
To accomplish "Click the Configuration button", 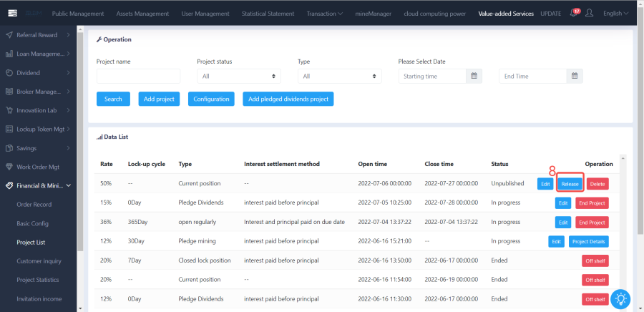I will (x=211, y=99).
